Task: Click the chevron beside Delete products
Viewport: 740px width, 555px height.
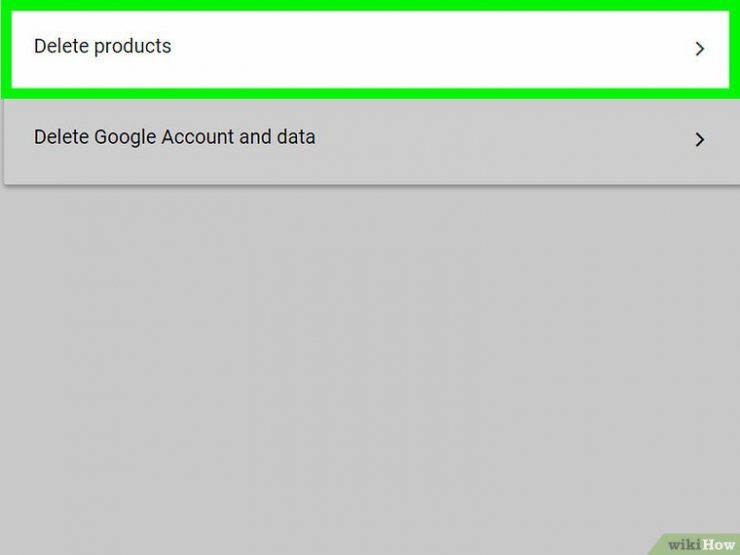Action: point(700,48)
